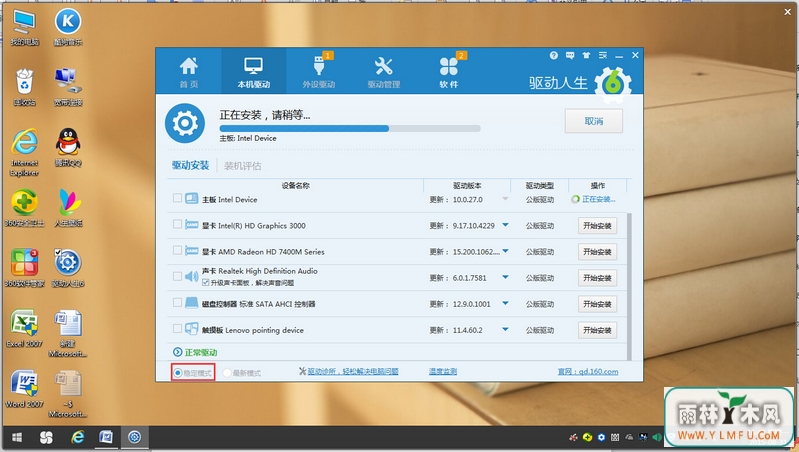The height and width of the screenshot is (452, 799).
Task: Check the Realtek High Definition Audio checkbox
Action: pos(177,276)
